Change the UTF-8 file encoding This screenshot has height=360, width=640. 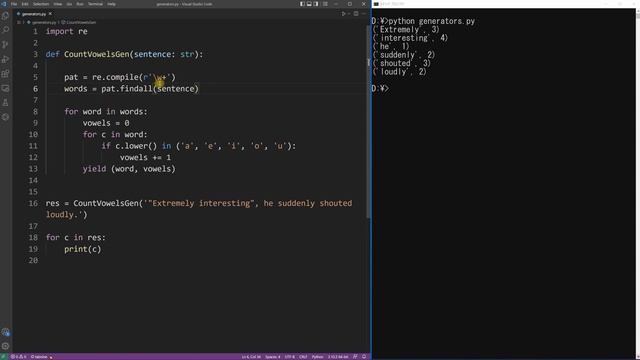[289, 357]
